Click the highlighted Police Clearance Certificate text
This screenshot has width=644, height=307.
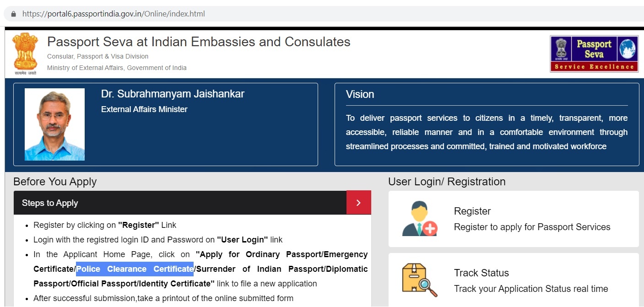(x=135, y=269)
